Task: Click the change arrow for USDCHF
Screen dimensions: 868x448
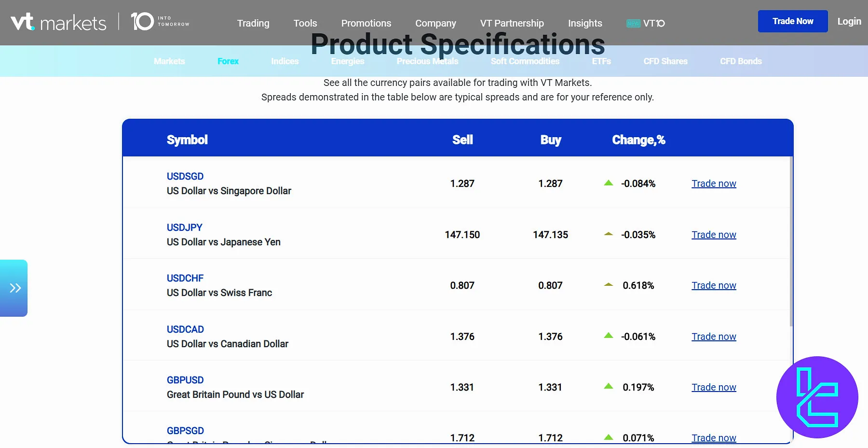Action: click(609, 285)
